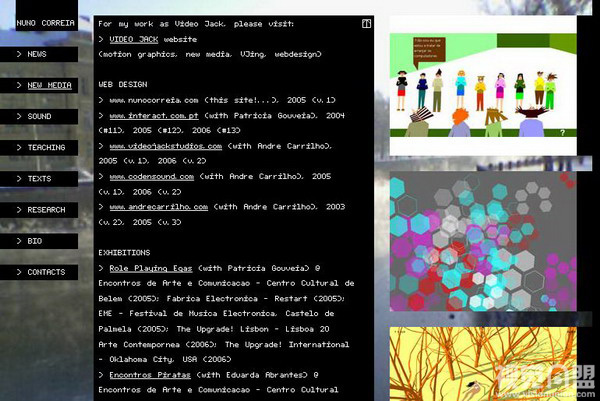
Task: Open the yellow branches image thumbnail
Action: click(485, 364)
